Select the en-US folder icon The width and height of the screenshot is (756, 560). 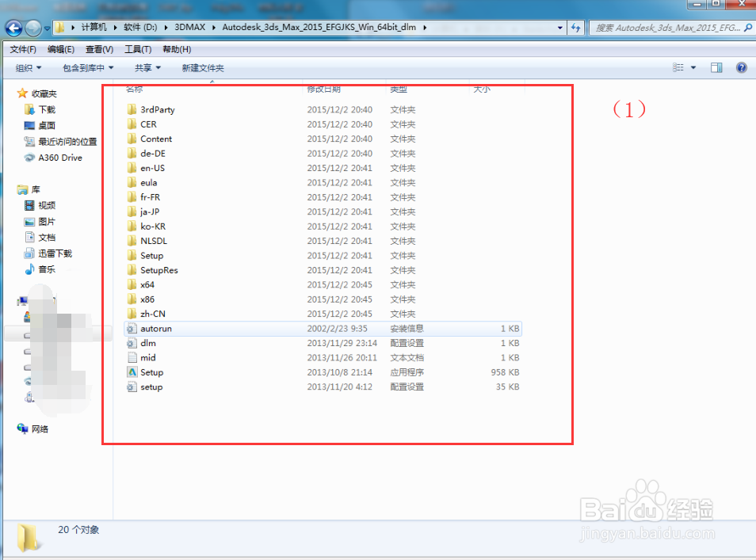[132, 168]
